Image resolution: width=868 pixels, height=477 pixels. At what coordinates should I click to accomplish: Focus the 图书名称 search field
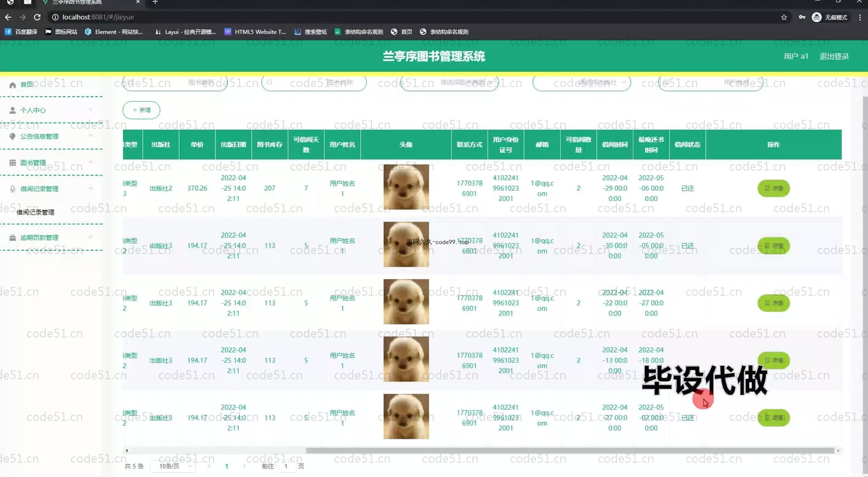(314, 83)
